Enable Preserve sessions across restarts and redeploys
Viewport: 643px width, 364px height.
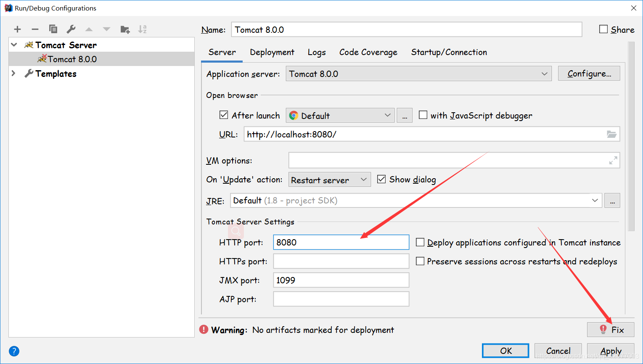click(420, 261)
